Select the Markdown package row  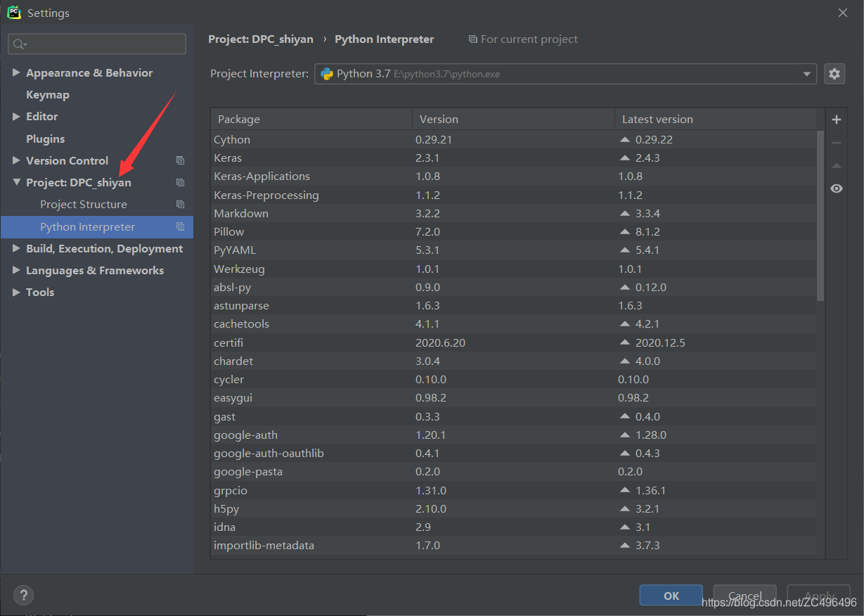click(x=514, y=213)
